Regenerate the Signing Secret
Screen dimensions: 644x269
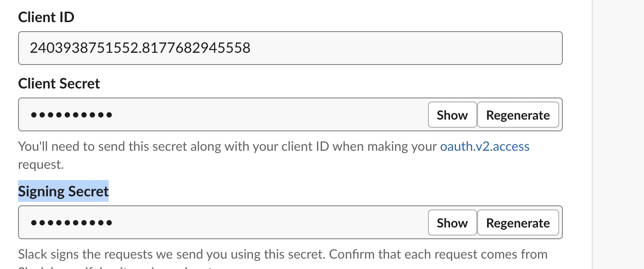click(x=518, y=223)
